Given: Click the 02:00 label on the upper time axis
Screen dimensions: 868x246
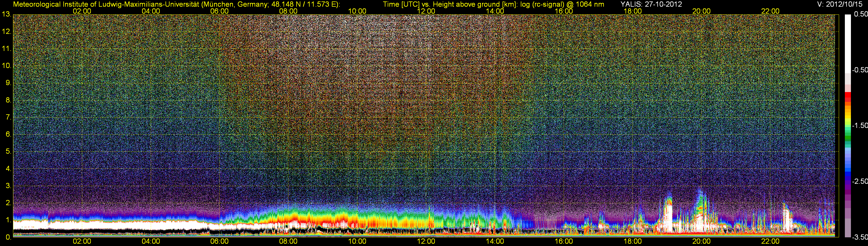Looking at the screenshot, I should 82,11.
